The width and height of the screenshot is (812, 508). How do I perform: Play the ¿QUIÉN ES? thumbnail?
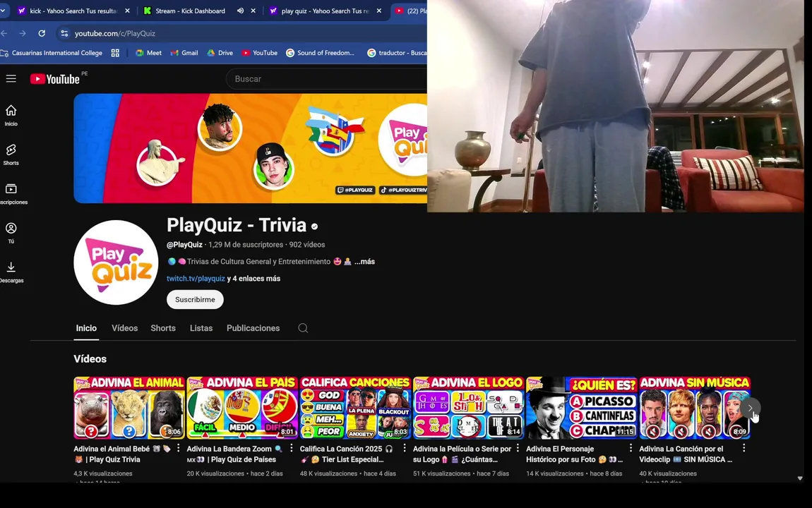582,408
